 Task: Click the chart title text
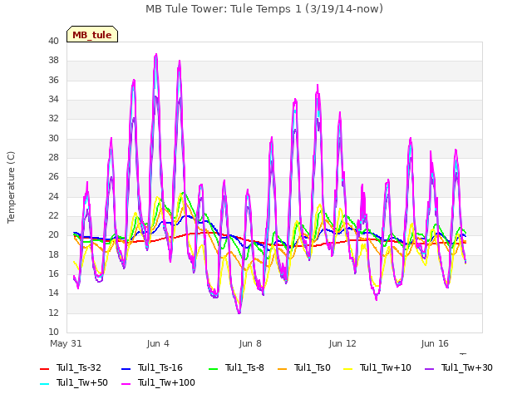point(264,9)
